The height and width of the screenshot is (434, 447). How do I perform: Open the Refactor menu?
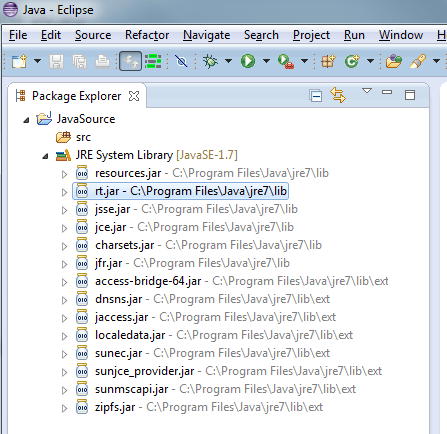click(147, 35)
